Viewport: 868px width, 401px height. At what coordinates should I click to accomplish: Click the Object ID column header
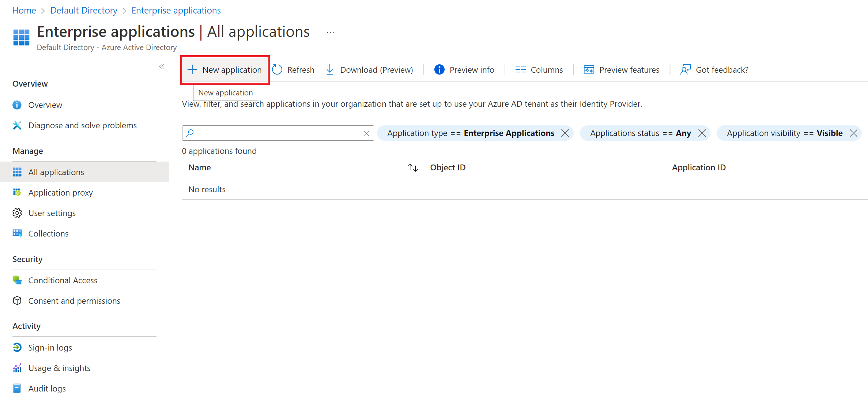(448, 167)
